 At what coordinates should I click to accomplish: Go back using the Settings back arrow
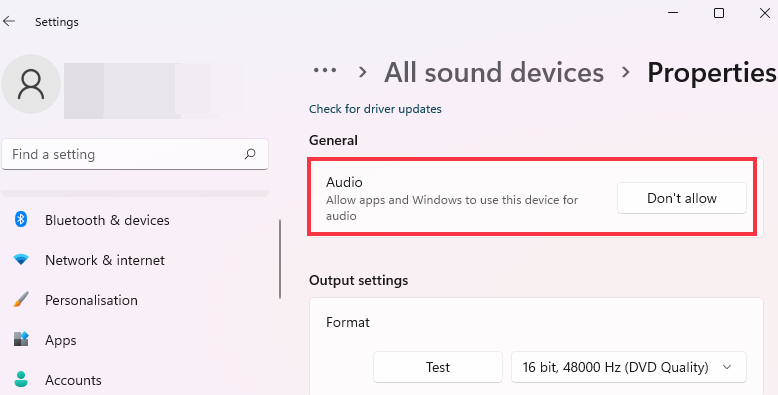click(9, 21)
